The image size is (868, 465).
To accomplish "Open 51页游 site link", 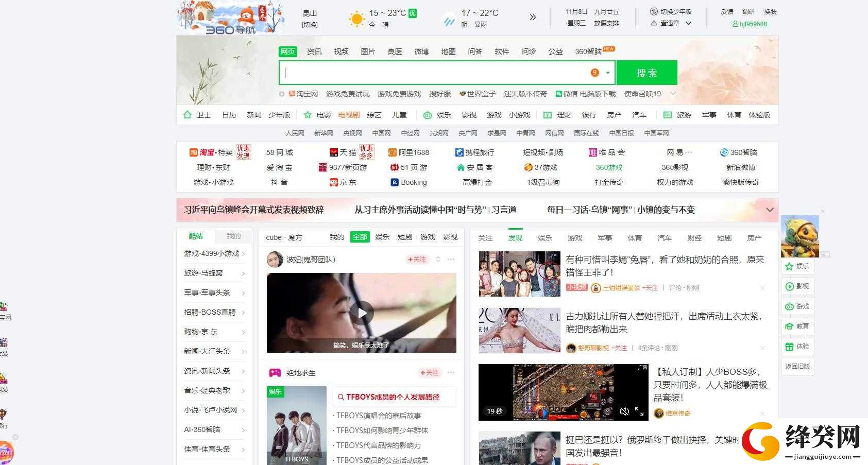I will [x=409, y=167].
